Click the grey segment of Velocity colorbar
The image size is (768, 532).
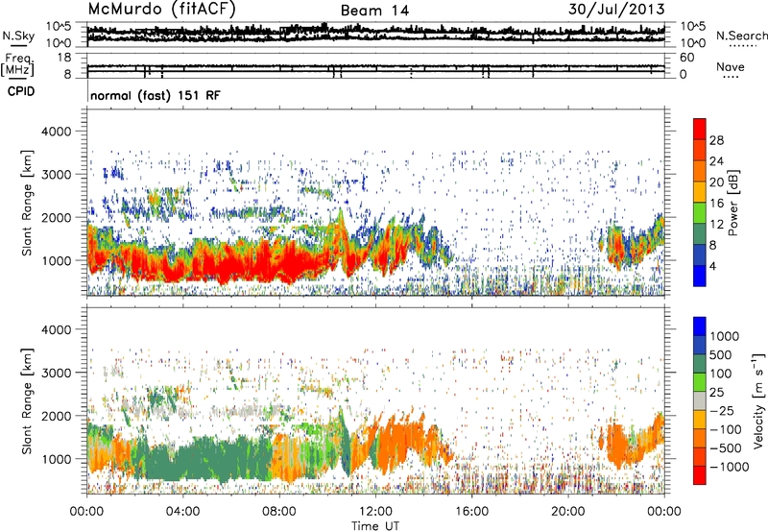700,400
